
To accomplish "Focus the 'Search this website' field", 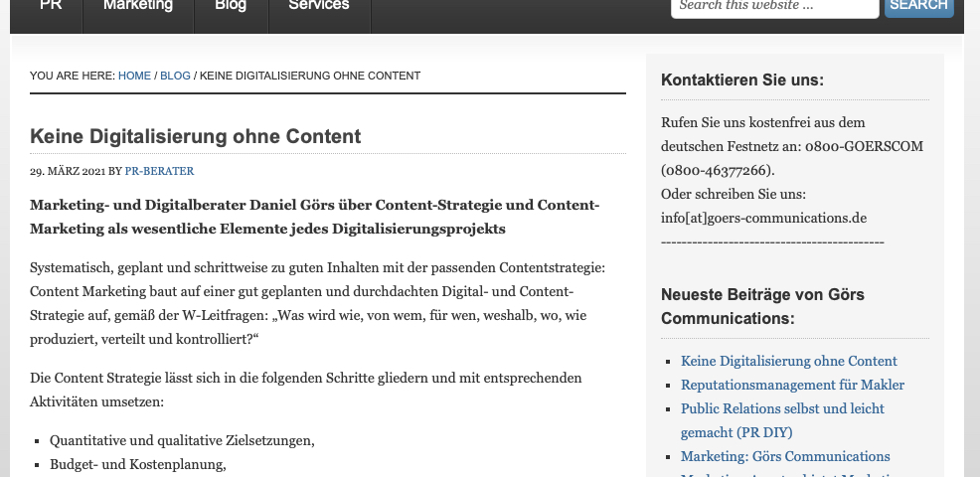I will pos(774,8).
